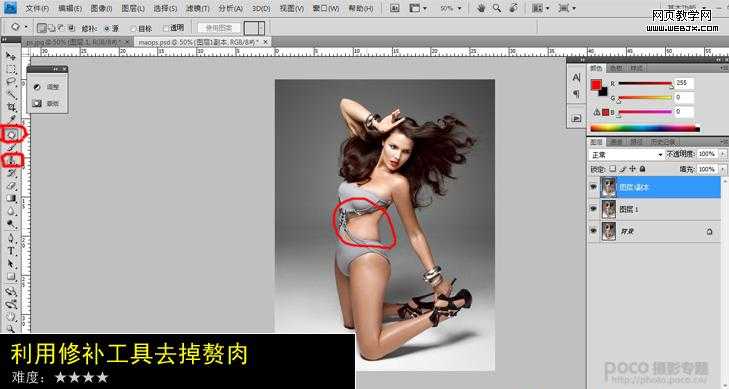This screenshot has width=729, height=389.
Task: Select the Lasso tool
Action: (x=11, y=82)
